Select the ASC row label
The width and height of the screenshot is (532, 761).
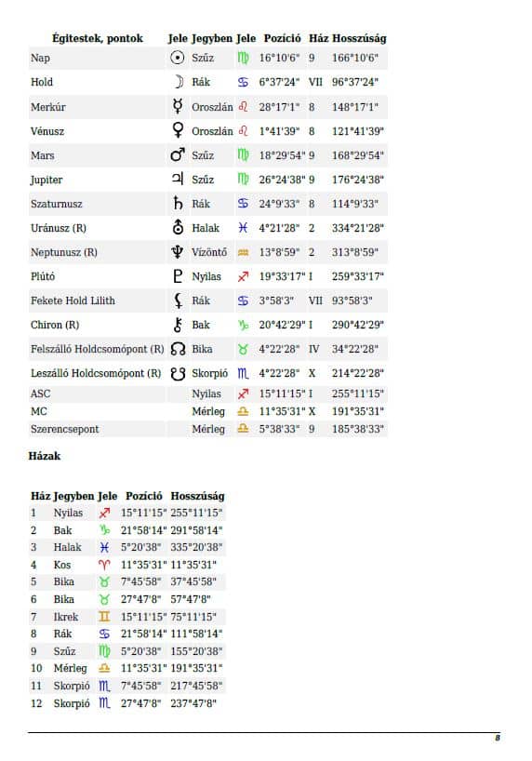tap(40, 394)
